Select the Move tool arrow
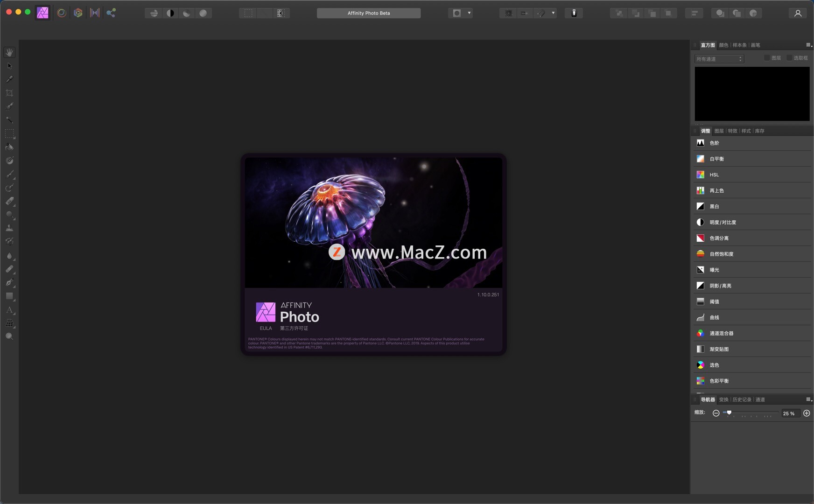814x504 pixels. tap(9, 66)
